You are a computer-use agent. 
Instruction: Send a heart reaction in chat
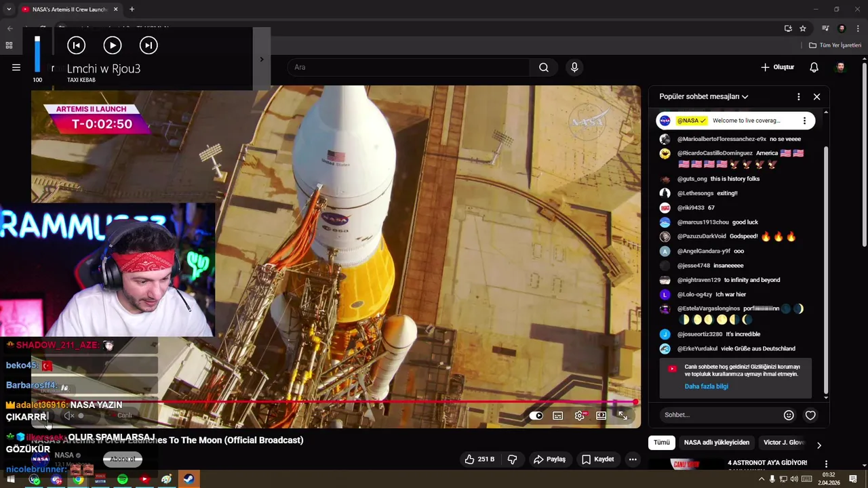(x=810, y=415)
